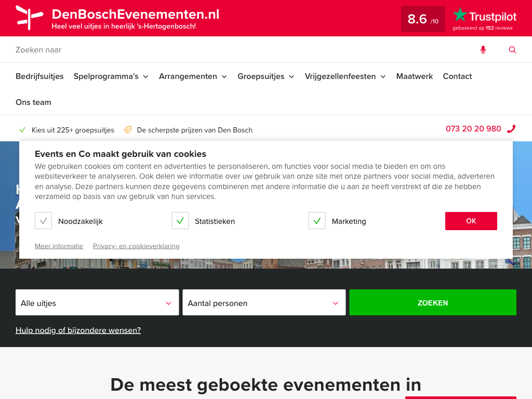Click the price tag icon
This screenshot has height=399, width=532.
click(128, 130)
